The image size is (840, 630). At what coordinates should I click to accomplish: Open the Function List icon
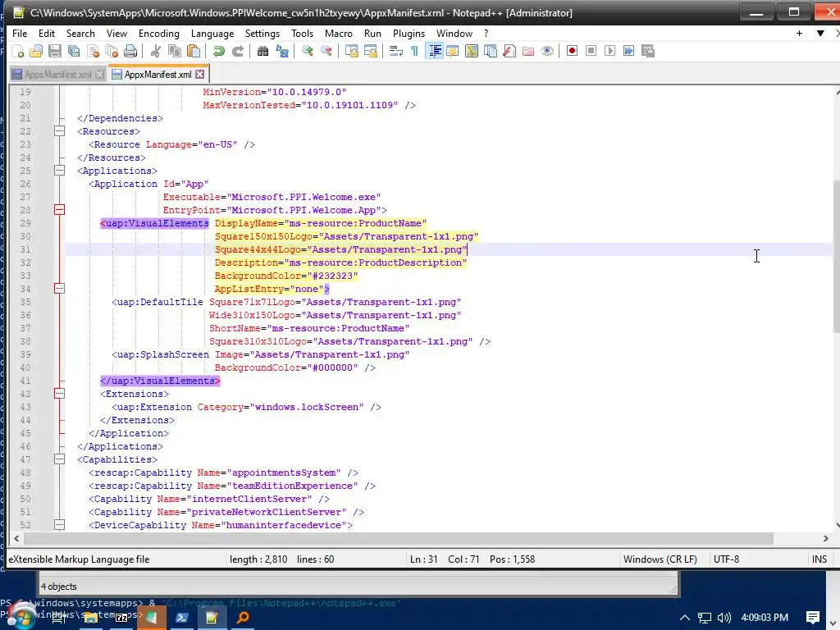509,51
